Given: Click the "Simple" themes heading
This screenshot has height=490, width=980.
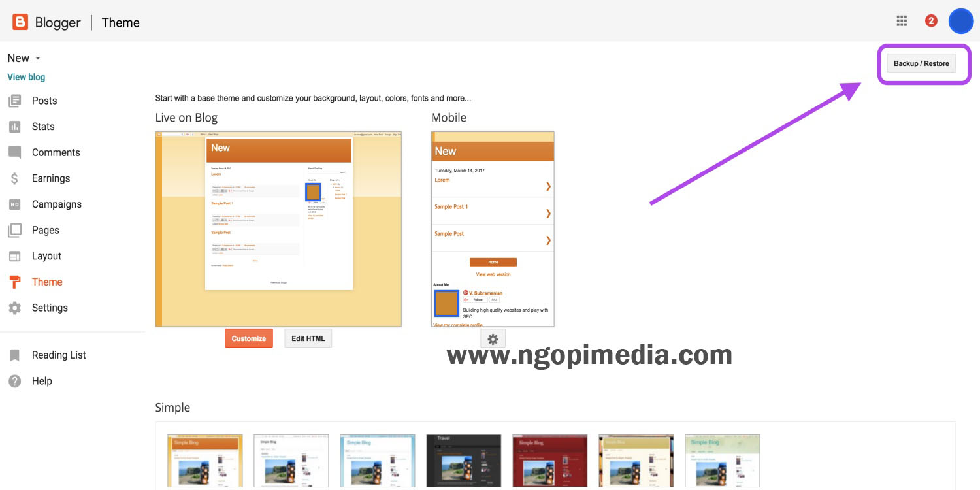Looking at the screenshot, I should click(x=172, y=408).
